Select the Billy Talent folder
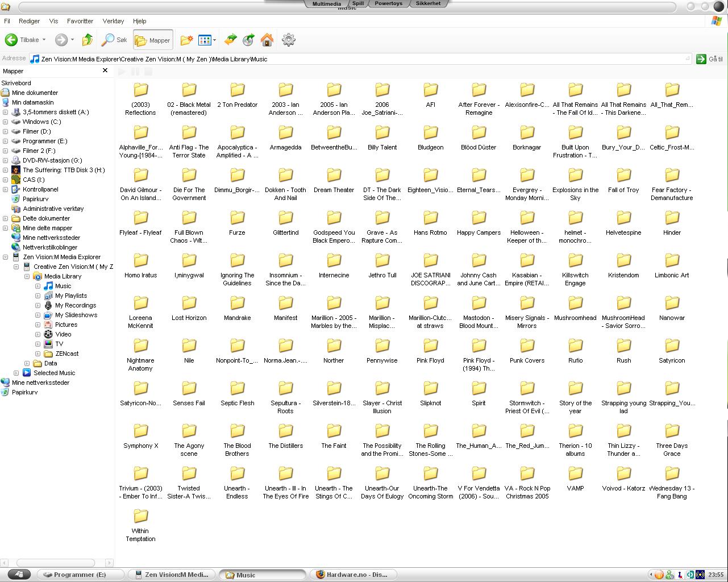 coord(382,138)
